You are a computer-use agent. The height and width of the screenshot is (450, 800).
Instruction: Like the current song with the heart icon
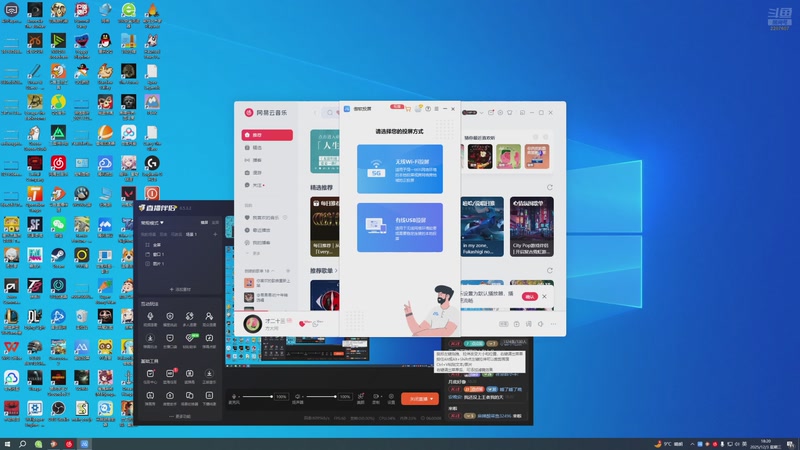tap(302, 323)
